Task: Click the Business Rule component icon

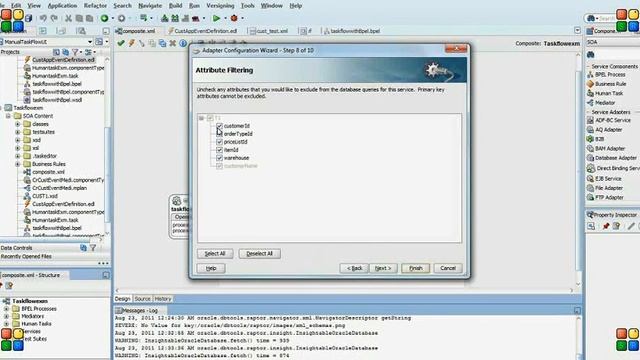Action: 590,84
